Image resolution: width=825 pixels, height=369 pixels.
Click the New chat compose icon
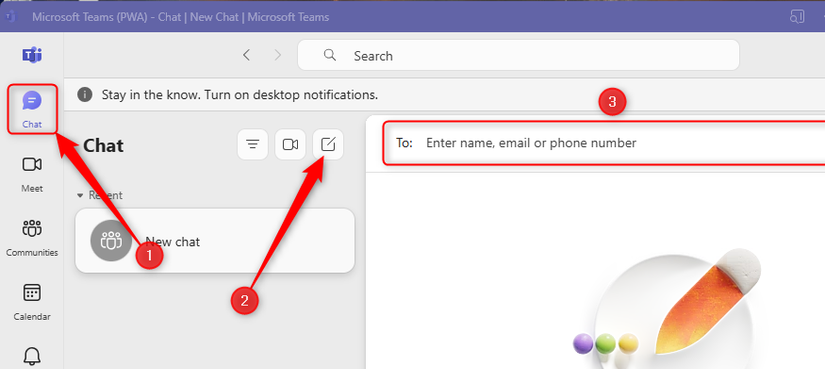pyautogui.click(x=328, y=144)
